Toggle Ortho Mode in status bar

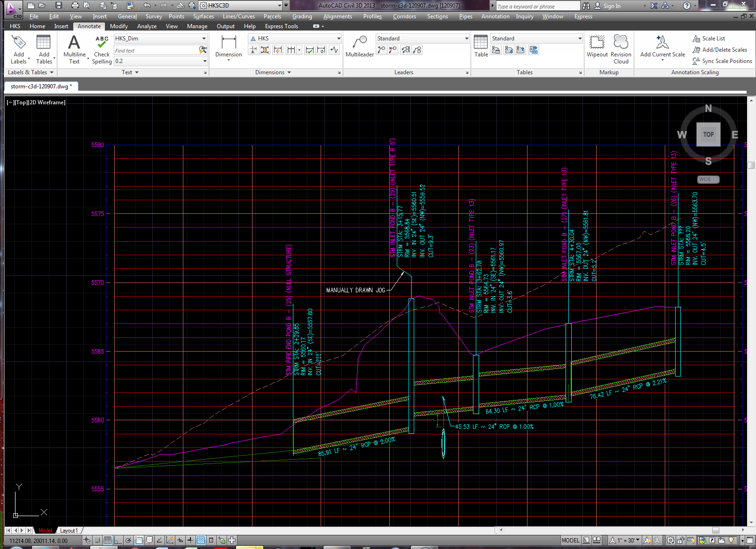[118, 541]
